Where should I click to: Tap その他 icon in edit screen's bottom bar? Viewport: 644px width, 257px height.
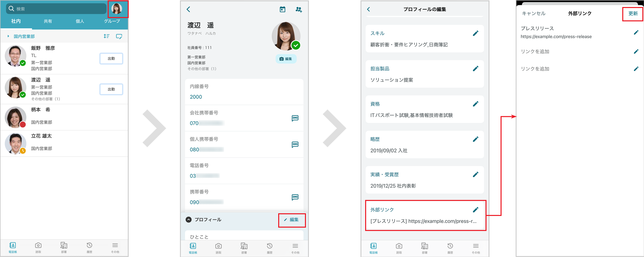click(476, 248)
